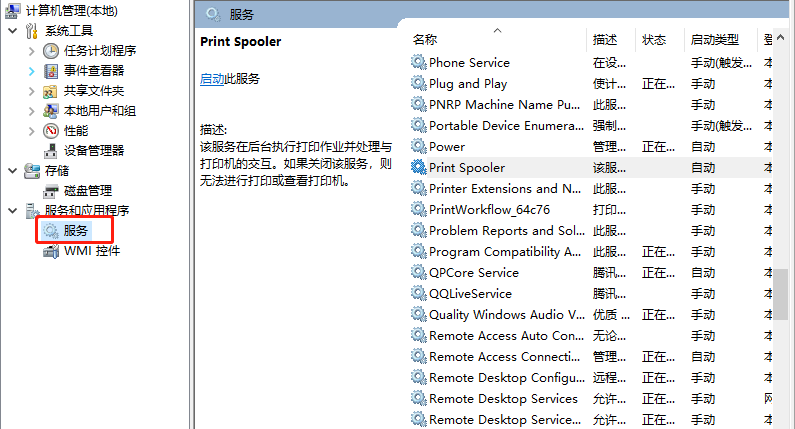Image resolution: width=795 pixels, height=429 pixels.
Task: Click the Performance monitor icon
Action: (x=51, y=131)
